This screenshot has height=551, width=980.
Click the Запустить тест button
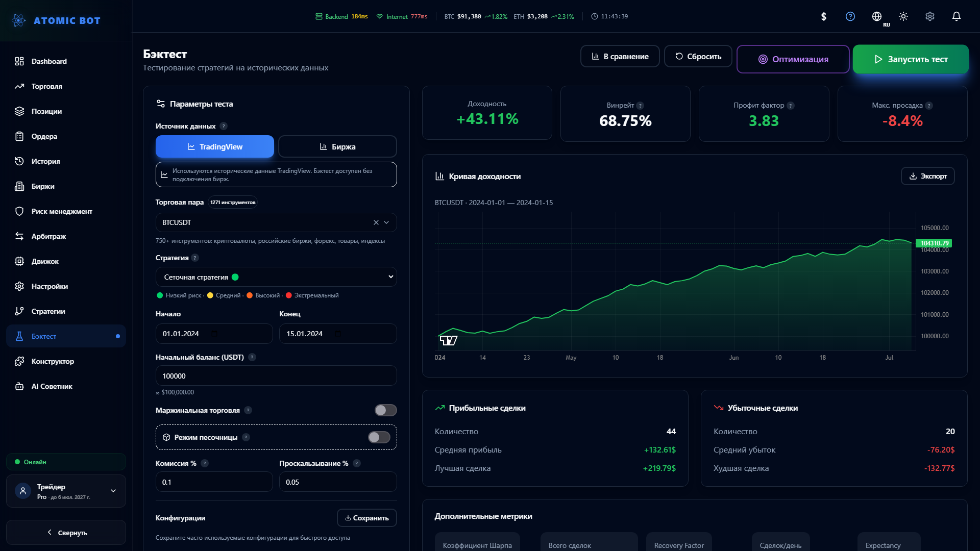click(911, 59)
